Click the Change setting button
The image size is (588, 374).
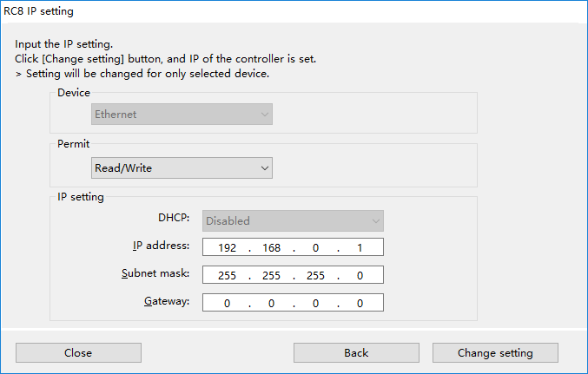[x=495, y=352]
